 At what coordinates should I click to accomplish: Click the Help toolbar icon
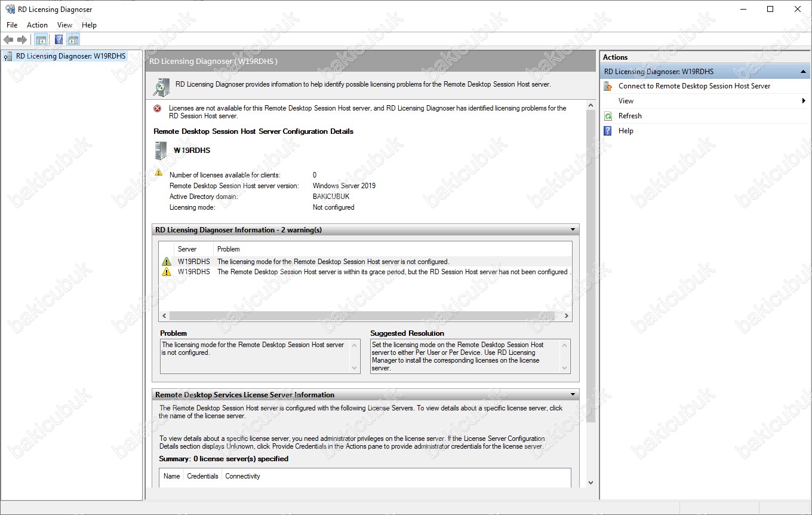[x=59, y=40]
